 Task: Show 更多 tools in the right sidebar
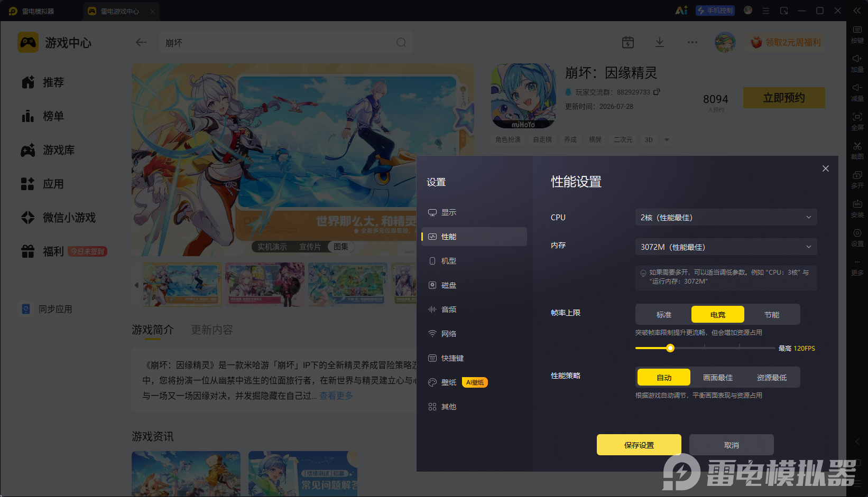(x=857, y=267)
